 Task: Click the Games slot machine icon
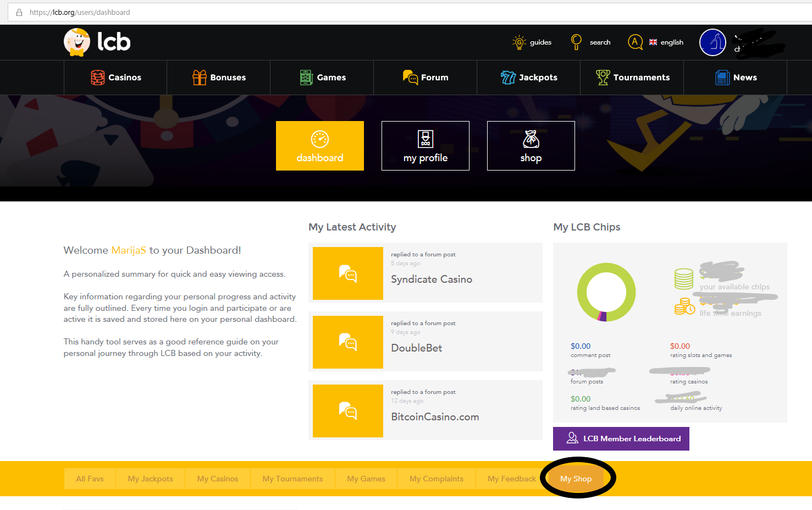click(x=306, y=78)
